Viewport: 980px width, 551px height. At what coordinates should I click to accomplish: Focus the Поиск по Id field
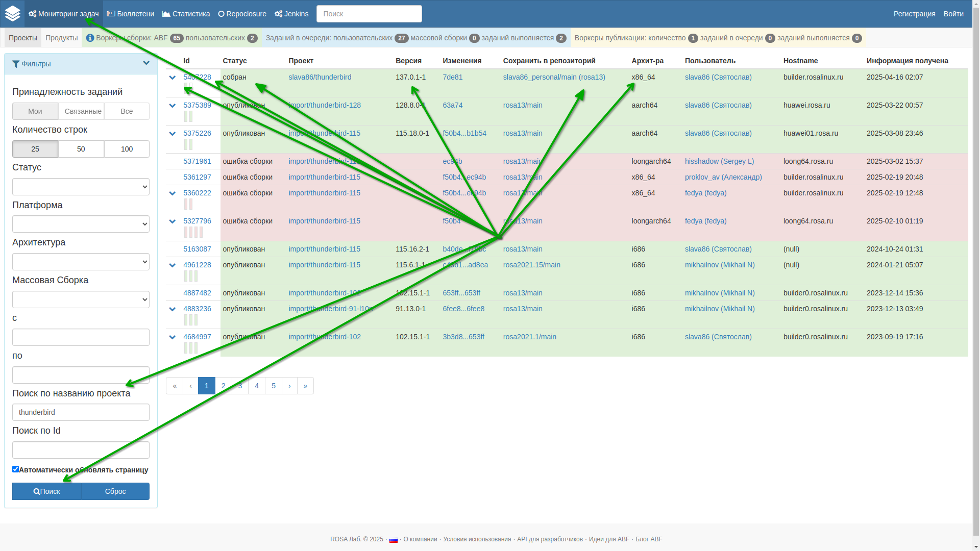(81, 450)
